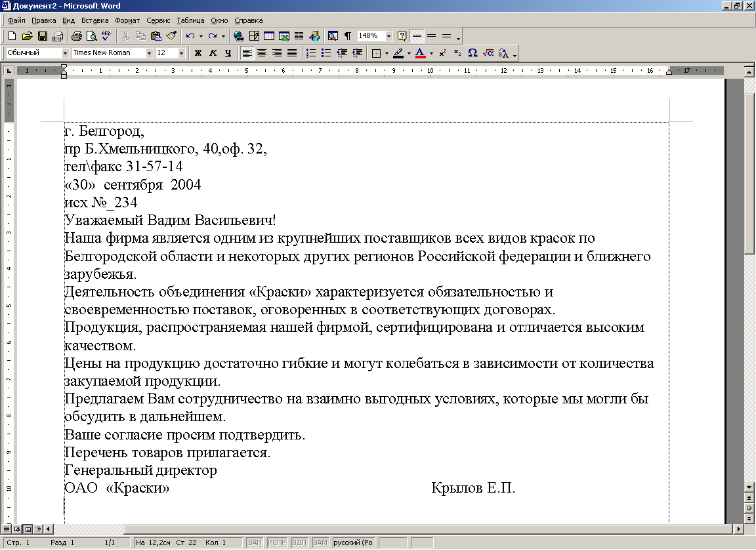The image size is (756, 551).
Task: Open the style dropdown showing Обычный
Action: click(65, 53)
